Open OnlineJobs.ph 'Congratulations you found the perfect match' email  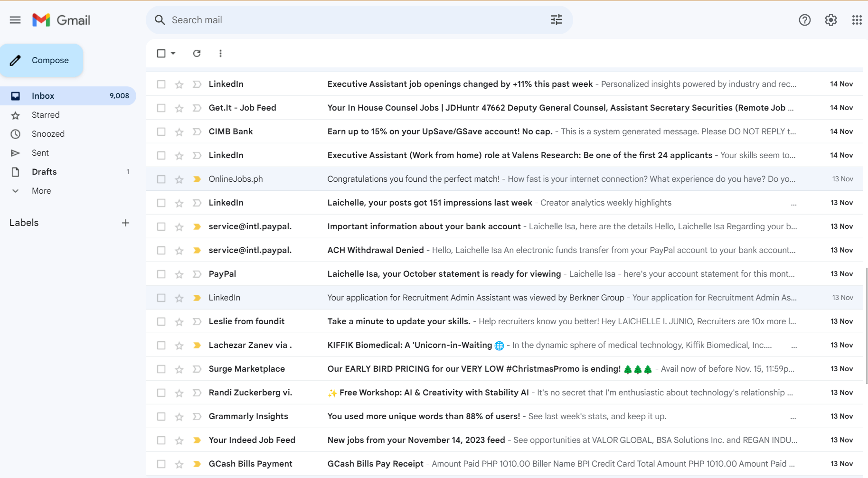(x=504, y=179)
